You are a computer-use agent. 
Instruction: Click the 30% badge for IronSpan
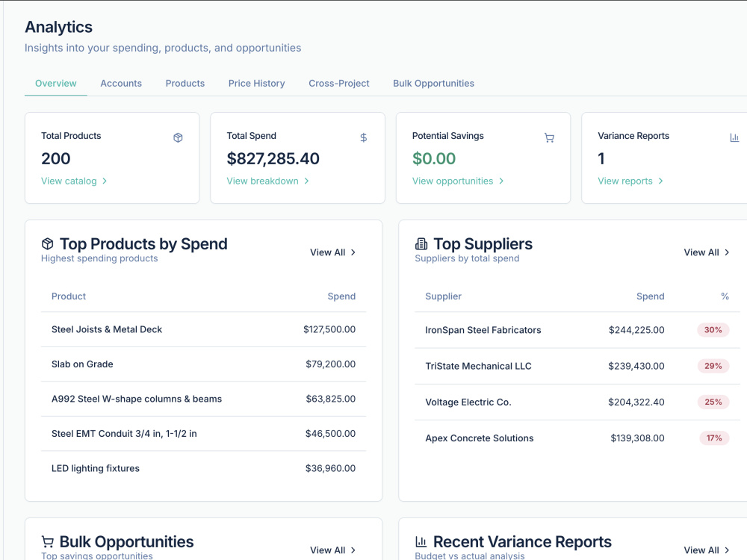click(713, 330)
